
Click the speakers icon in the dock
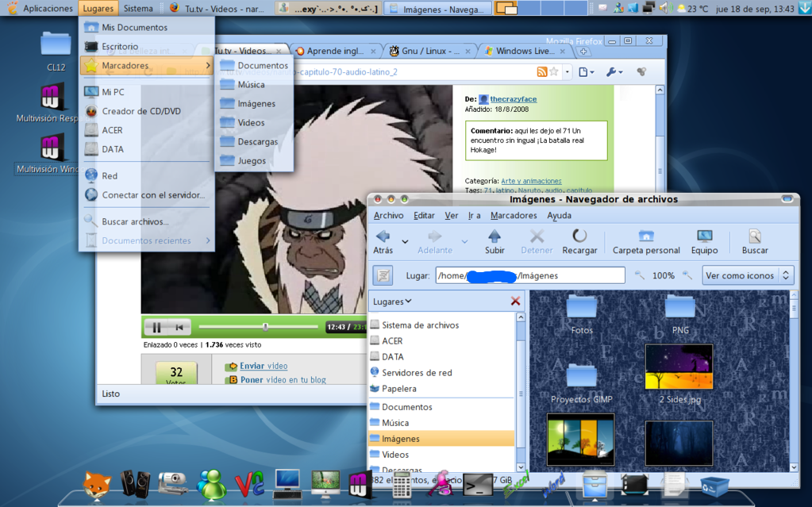[x=135, y=484]
